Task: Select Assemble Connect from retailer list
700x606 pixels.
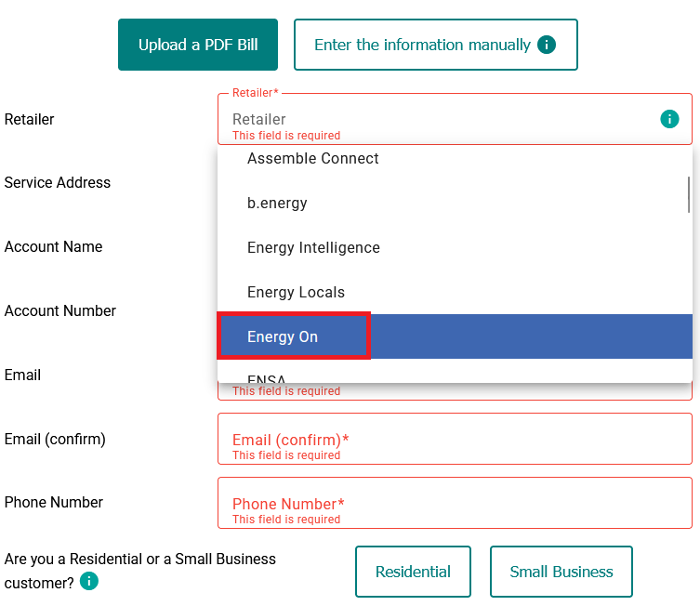Action: [455, 158]
